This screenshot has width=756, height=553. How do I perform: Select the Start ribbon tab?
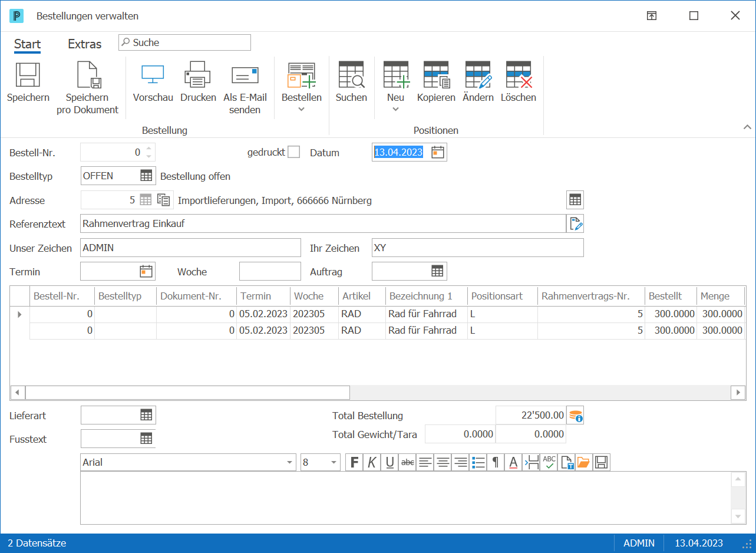[27, 44]
